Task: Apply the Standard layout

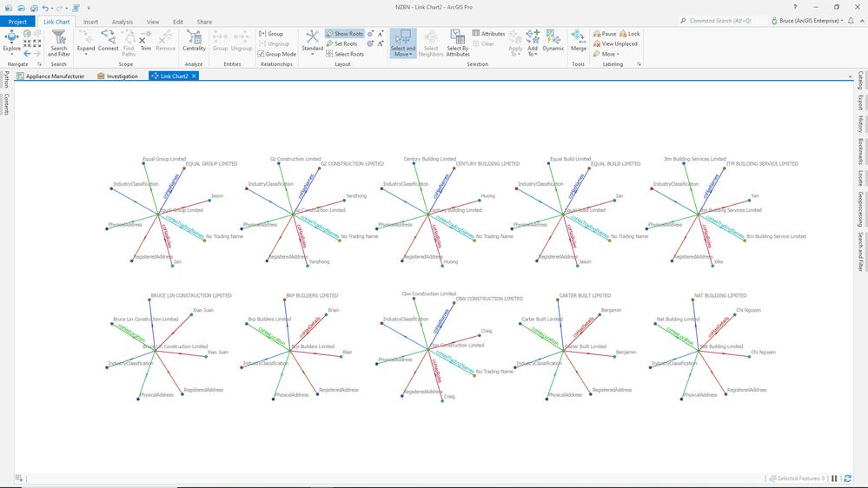Action: (x=312, y=39)
